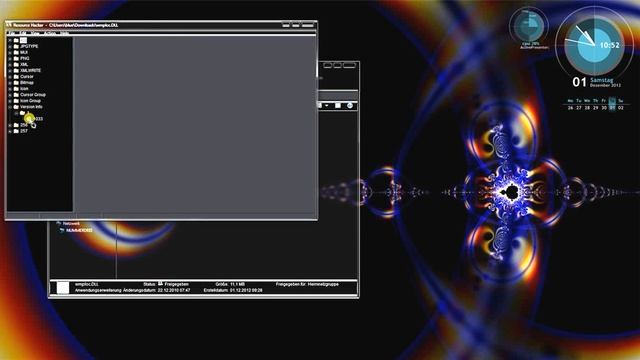Click the Änderungsdatum 22.12.2010 value
640x360 pixels.
click(174, 290)
